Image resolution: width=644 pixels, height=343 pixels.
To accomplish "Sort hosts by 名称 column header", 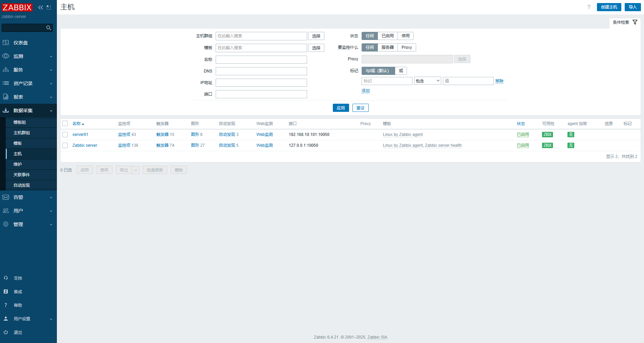I will [x=78, y=124].
